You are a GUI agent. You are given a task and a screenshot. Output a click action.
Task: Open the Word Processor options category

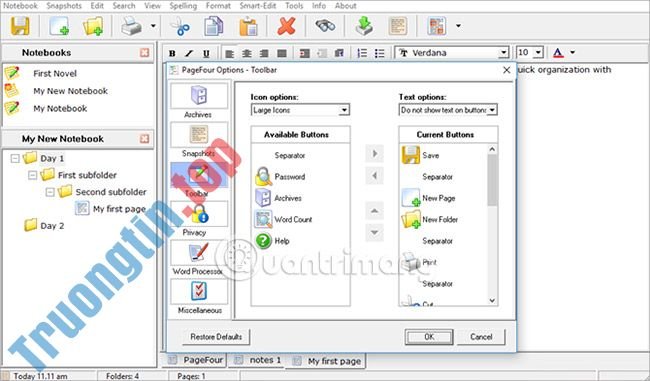point(199,258)
